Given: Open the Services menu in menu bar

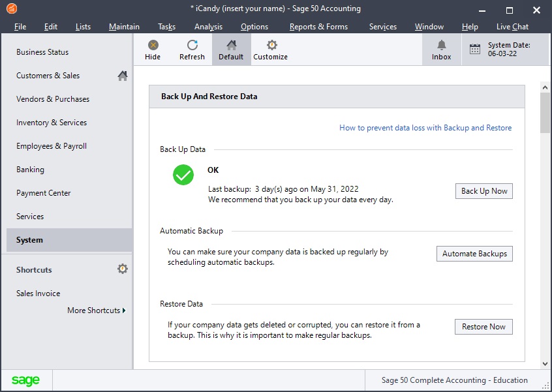Looking at the screenshot, I should pos(383,27).
